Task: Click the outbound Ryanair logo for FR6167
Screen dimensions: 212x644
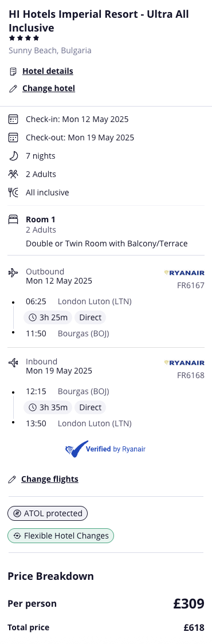Action: tap(184, 273)
